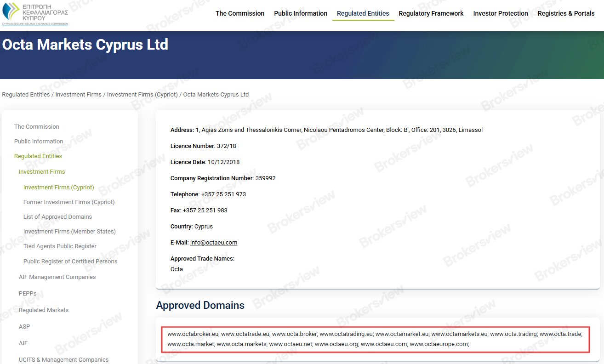Click the www.octatrade.eu domain
The image size is (604, 364).
pyautogui.click(x=245, y=334)
